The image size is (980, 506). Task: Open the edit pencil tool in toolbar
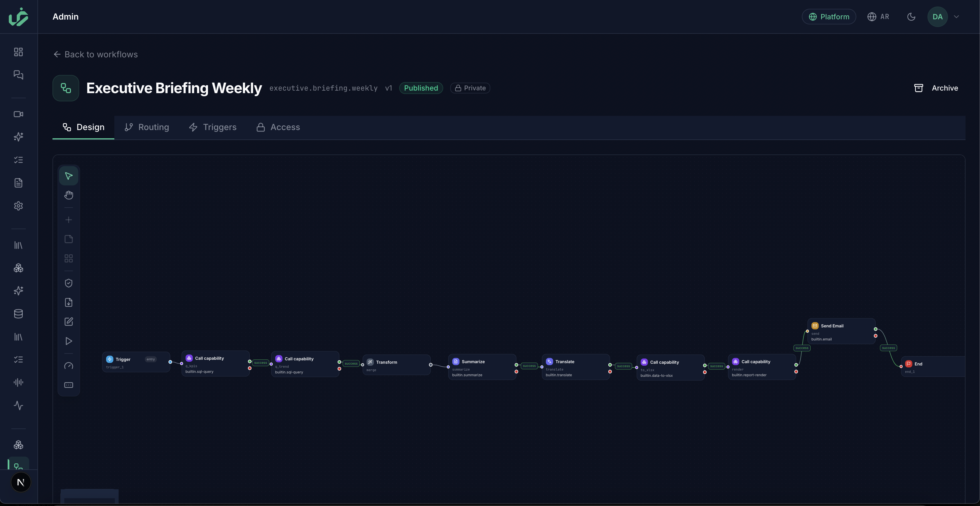click(x=68, y=322)
